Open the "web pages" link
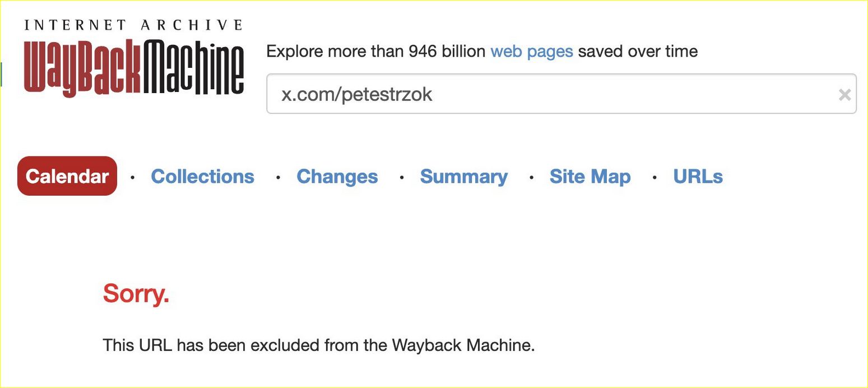Screen dimensions: 868x388 (532, 52)
